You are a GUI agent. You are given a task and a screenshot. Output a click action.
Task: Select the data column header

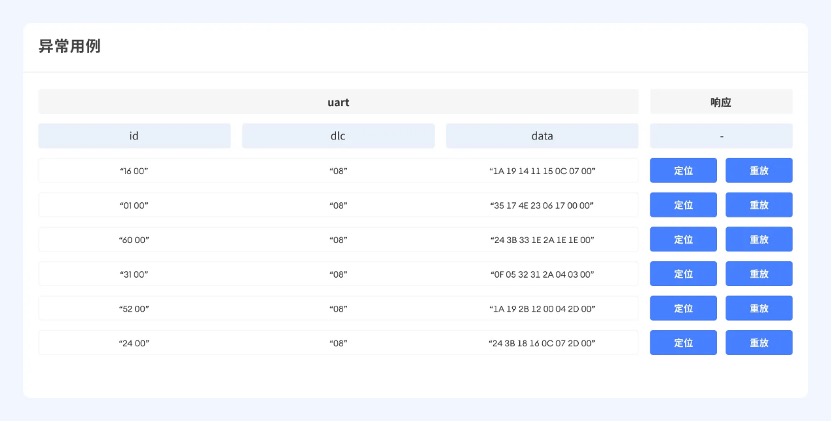tap(542, 136)
